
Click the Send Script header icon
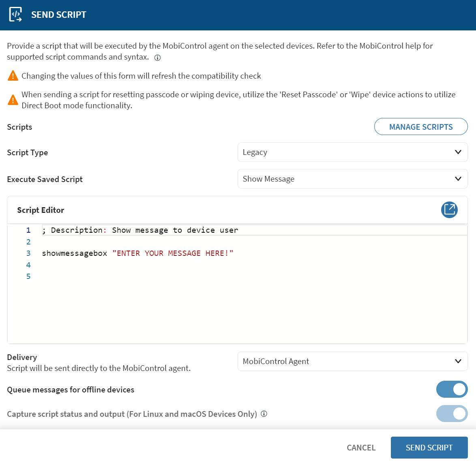(15, 15)
